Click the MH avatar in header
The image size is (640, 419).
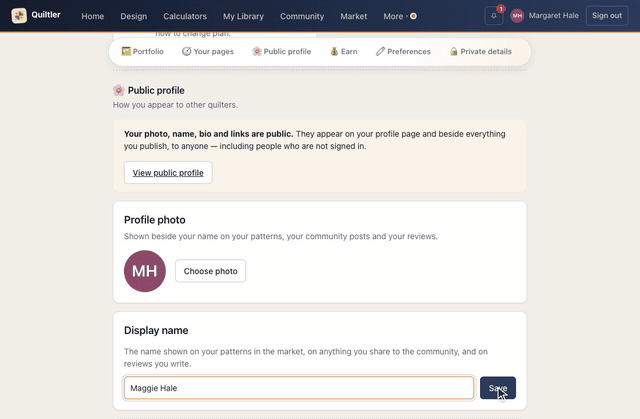click(x=517, y=16)
